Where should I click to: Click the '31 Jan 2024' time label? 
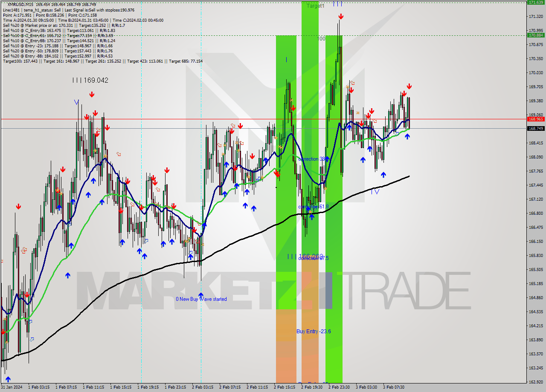click(x=12, y=387)
